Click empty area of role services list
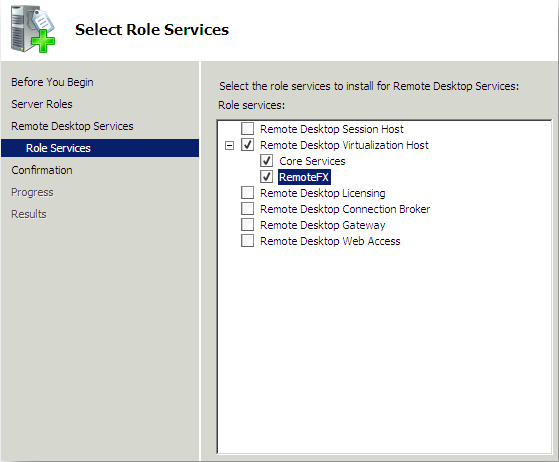This screenshot has width=559, height=462. (x=384, y=349)
